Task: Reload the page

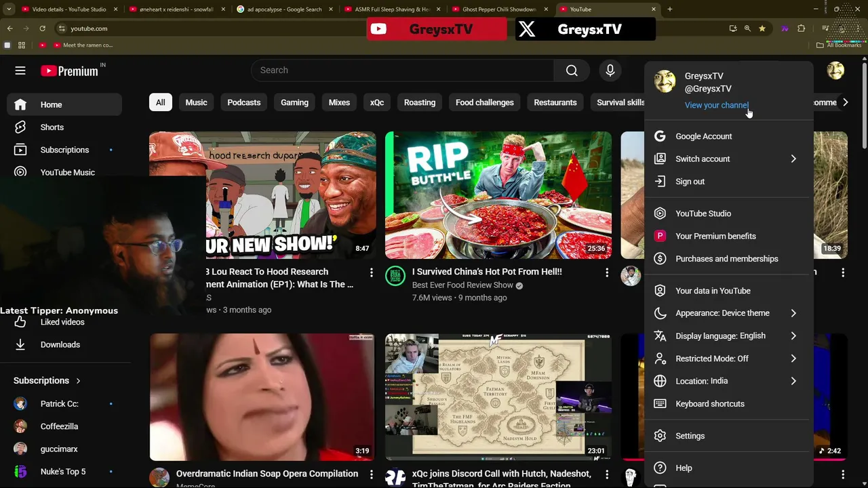Action: tap(42, 28)
